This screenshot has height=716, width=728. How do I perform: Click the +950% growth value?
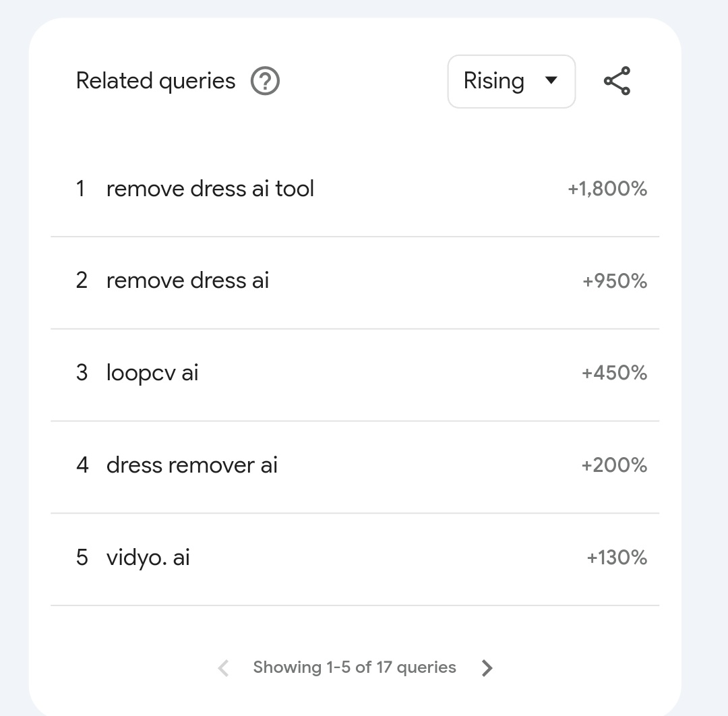point(615,281)
